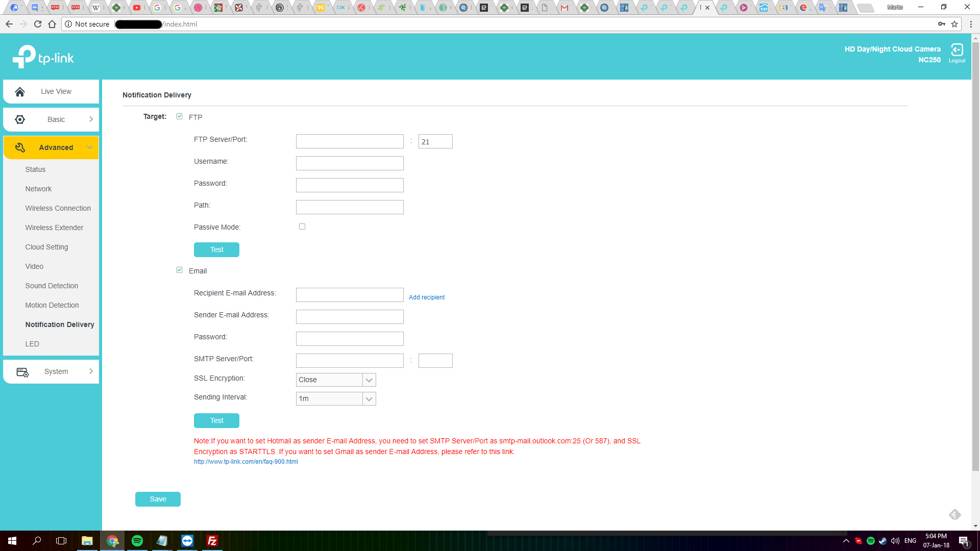Viewport: 980px width, 551px height.
Task: Click the System menu icon
Action: point(22,372)
